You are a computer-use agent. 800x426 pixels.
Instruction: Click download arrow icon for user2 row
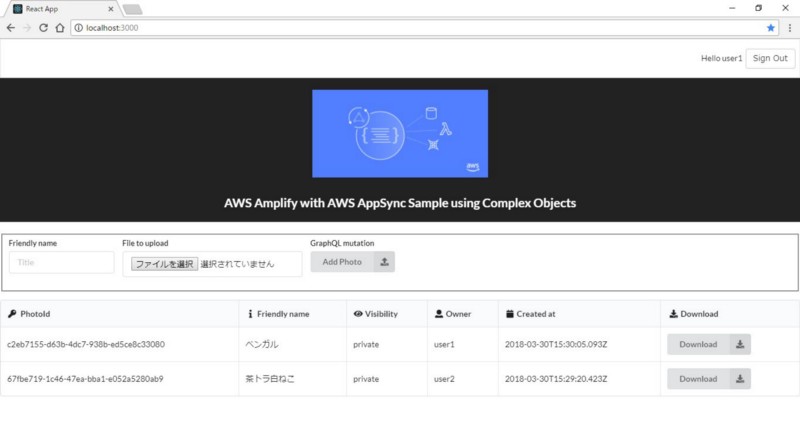click(x=740, y=379)
